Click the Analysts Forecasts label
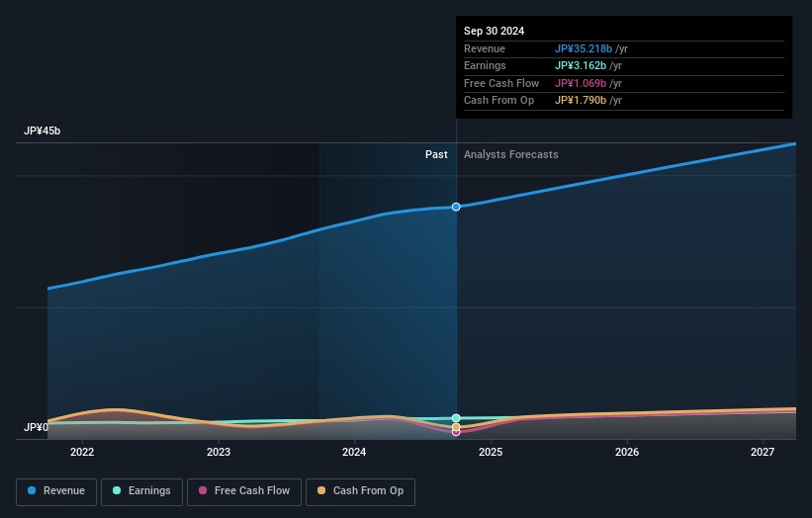The image size is (812, 518). click(510, 154)
